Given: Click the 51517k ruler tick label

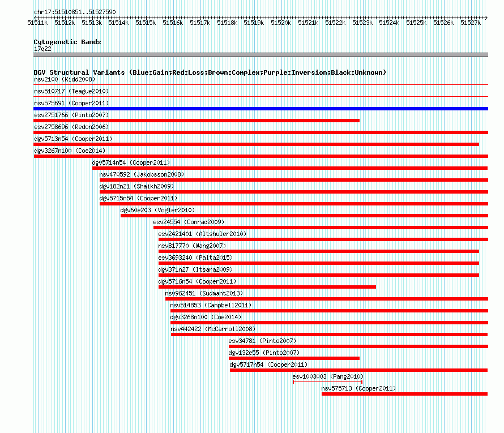Looking at the screenshot, I should (199, 23).
